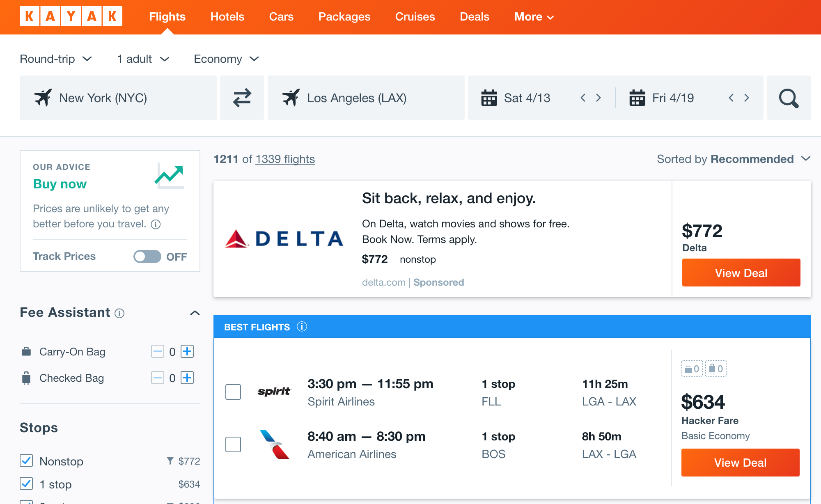This screenshot has width=821, height=504.
Task: Click the return date calendar icon
Action: tap(638, 98)
